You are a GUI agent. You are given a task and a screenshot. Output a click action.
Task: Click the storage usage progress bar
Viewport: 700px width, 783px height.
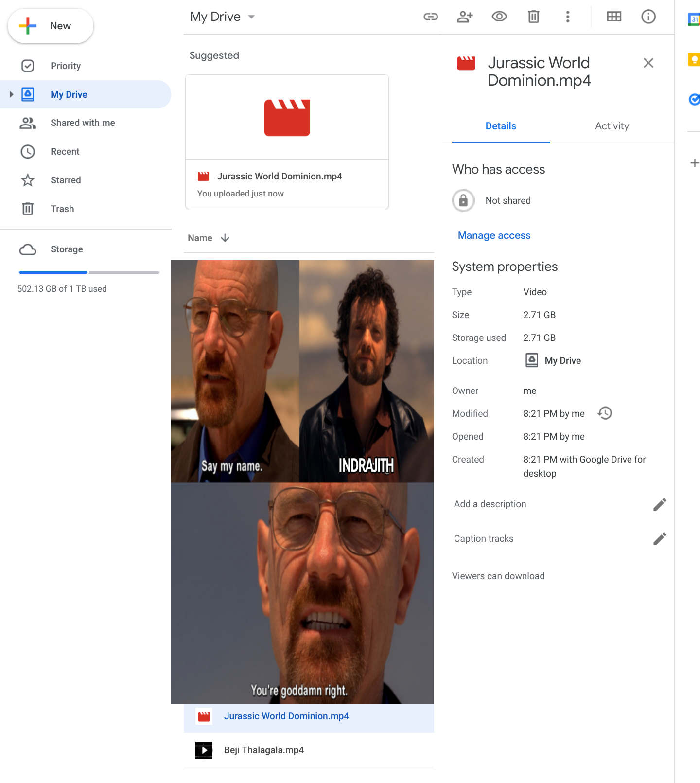pyautogui.click(x=89, y=272)
